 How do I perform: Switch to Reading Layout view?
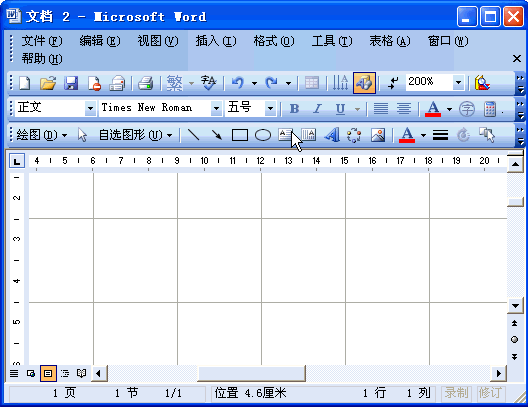(x=81, y=373)
